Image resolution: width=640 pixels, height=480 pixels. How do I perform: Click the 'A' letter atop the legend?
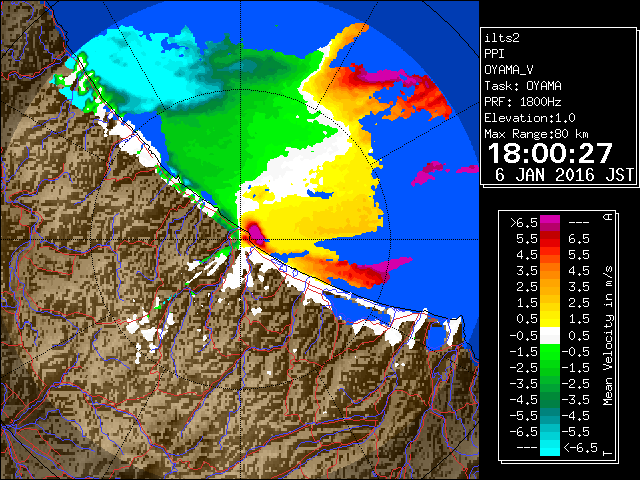pyautogui.click(x=608, y=217)
